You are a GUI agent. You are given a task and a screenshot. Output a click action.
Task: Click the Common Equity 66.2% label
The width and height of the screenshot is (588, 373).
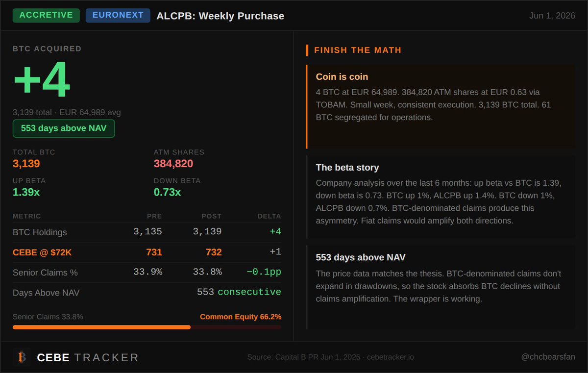tap(241, 317)
